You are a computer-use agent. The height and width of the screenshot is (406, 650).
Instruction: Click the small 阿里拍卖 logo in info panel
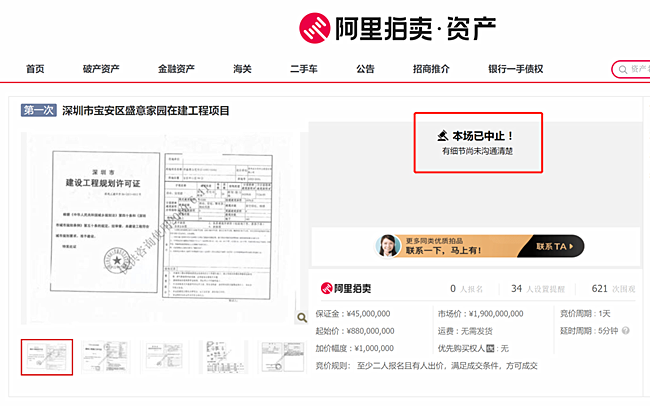click(x=346, y=288)
